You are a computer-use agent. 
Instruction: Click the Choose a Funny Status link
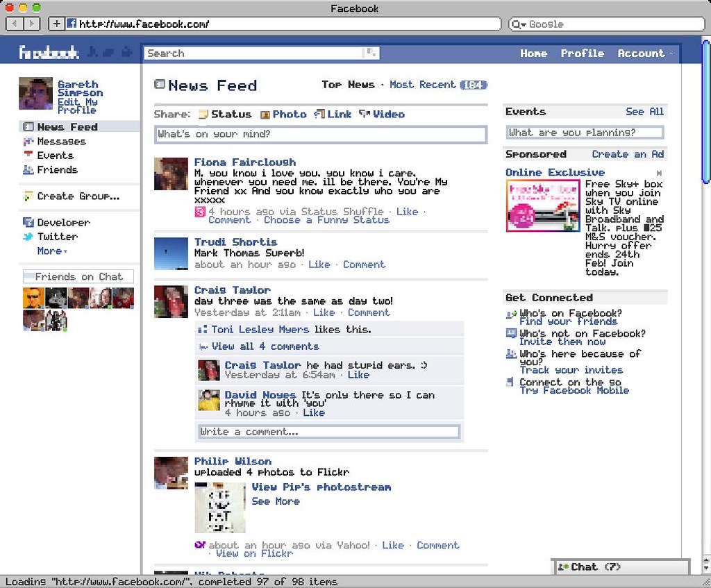326,220
